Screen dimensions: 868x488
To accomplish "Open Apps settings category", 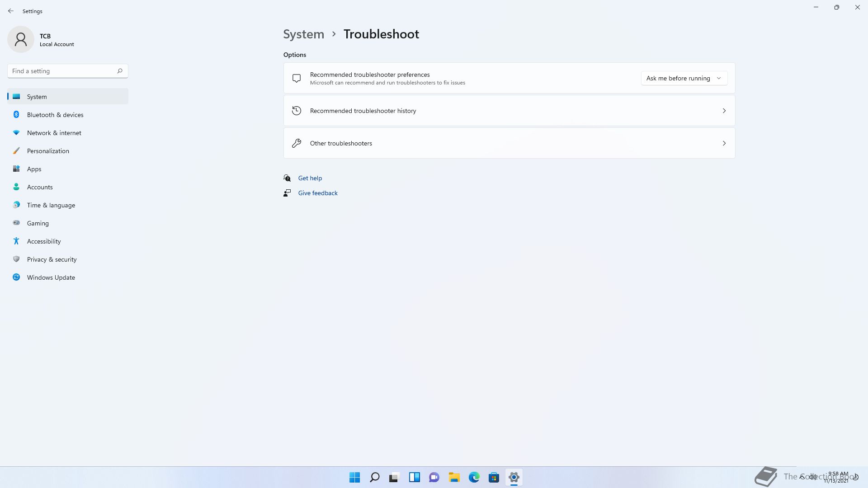I will (x=68, y=169).
